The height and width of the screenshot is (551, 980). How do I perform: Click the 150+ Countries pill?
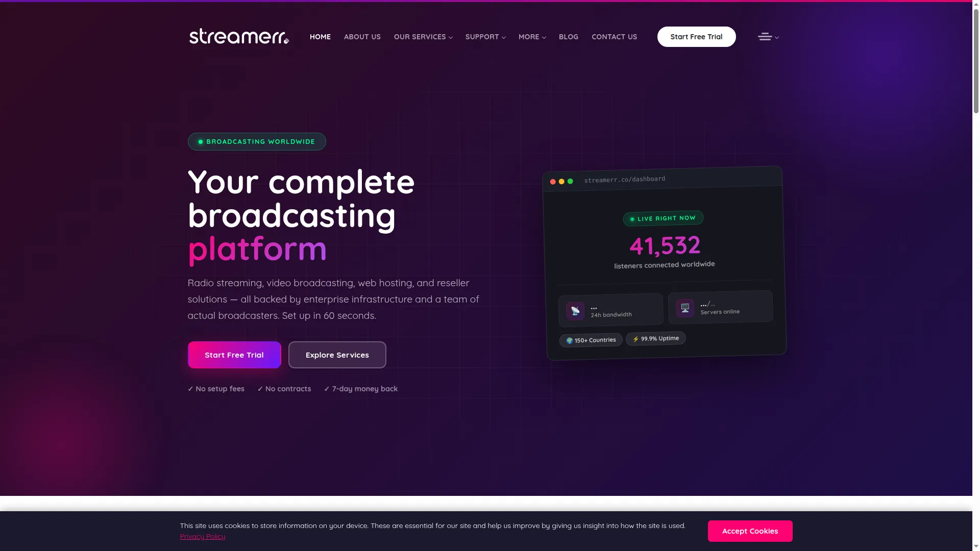click(591, 340)
